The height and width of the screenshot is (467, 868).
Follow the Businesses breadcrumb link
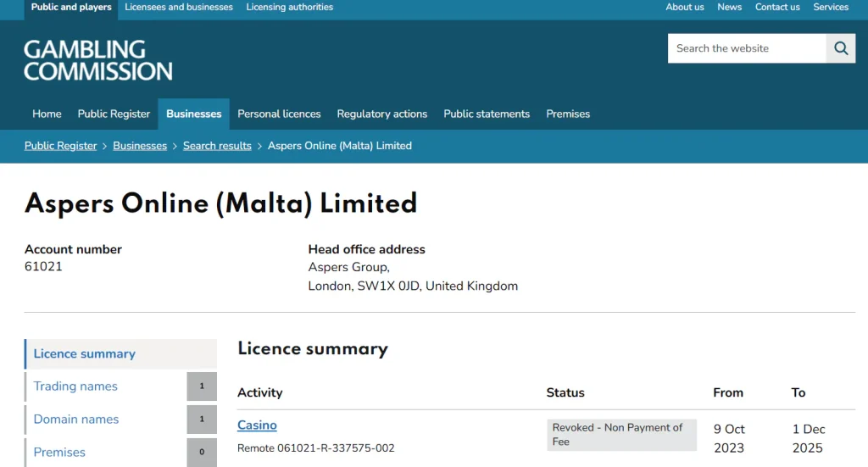click(140, 146)
